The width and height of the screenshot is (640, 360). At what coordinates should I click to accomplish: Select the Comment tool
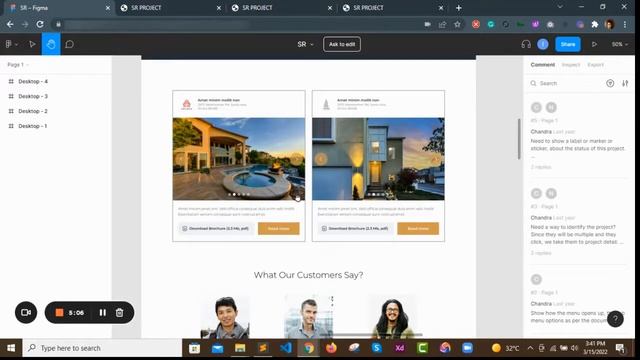70,44
